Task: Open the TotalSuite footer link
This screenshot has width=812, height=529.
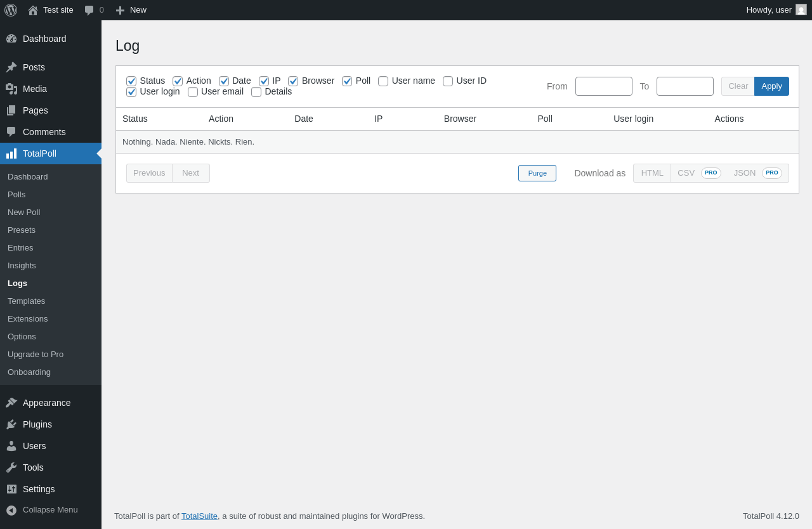Action: pyautogui.click(x=199, y=516)
